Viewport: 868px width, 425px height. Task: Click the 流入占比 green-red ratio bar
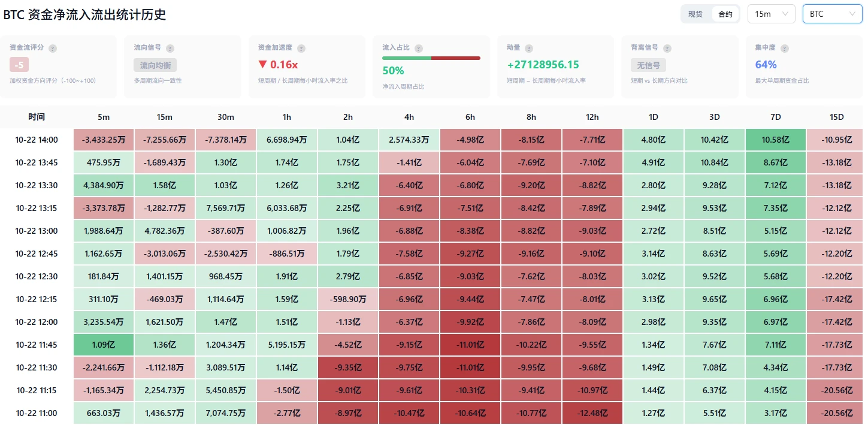pyautogui.click(x=431, y=58)
